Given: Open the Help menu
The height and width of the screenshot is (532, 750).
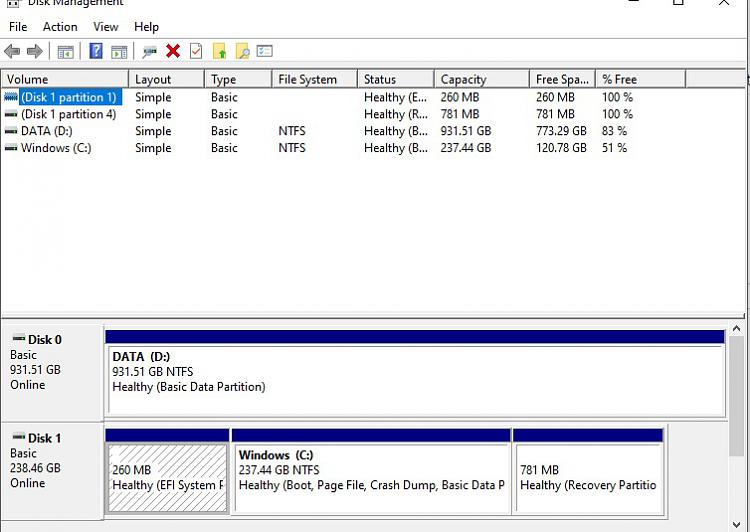Looking at the screenshot, I should coord(146,27).
